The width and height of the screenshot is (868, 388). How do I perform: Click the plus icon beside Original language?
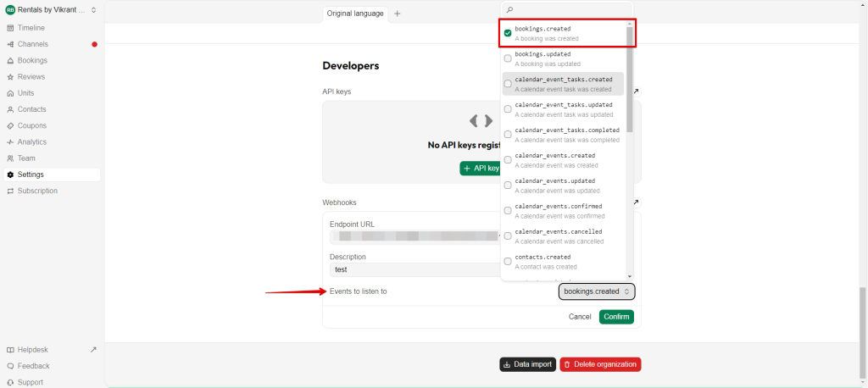click(x=398, y=14)
